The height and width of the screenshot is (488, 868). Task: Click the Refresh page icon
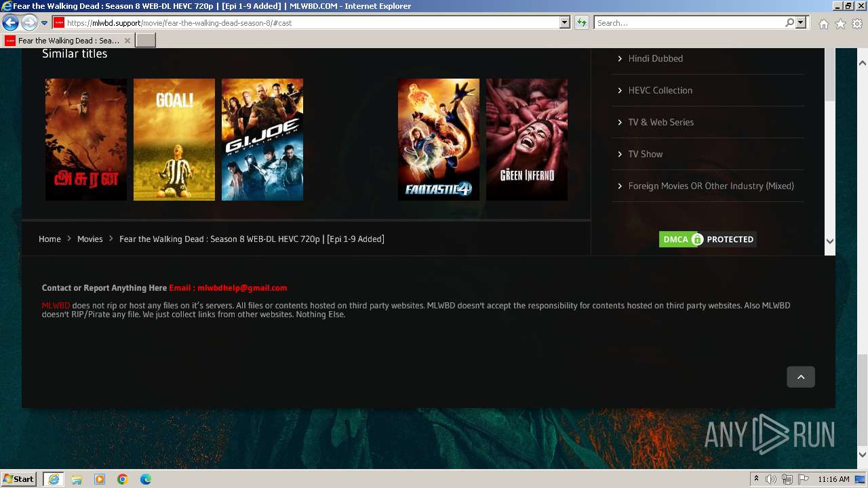tap(582, 23)
